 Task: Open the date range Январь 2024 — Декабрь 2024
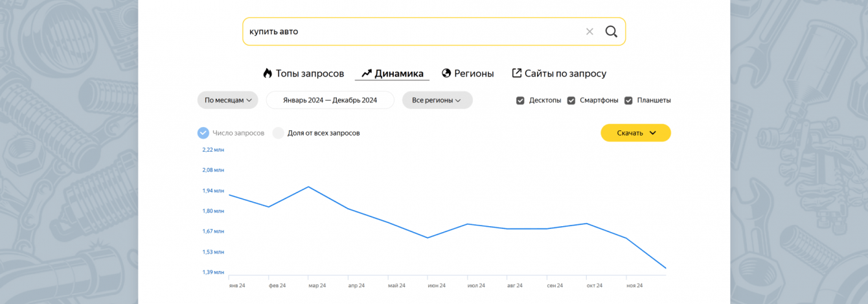330,100
